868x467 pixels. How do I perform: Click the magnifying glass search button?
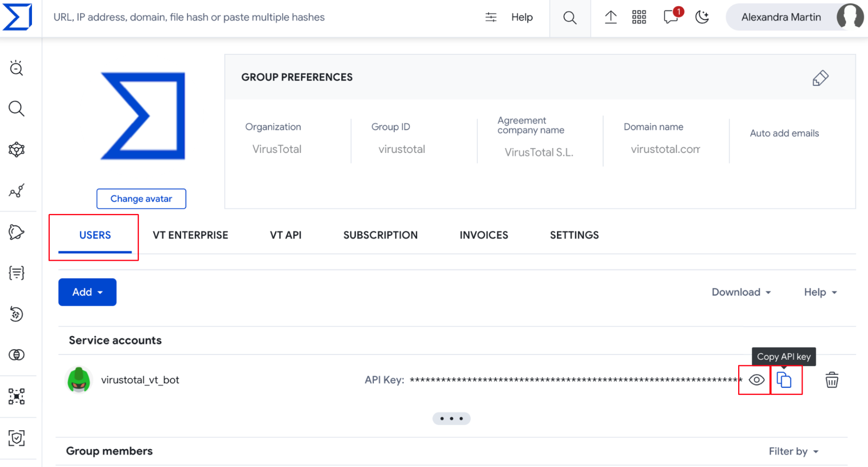tap(570, 18)
